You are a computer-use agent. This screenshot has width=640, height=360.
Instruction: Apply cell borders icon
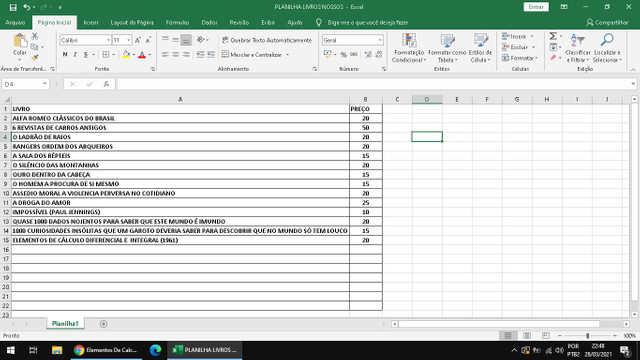click(106, 54)
